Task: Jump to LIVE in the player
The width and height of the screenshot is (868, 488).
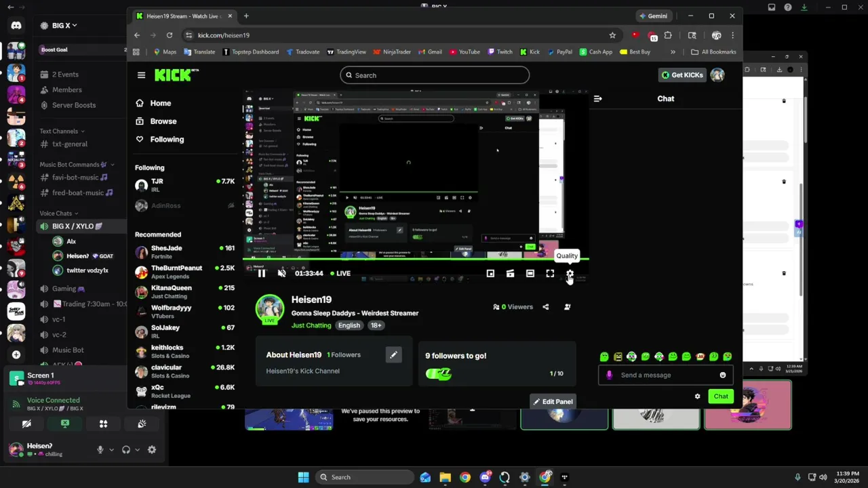Action: 340,273
